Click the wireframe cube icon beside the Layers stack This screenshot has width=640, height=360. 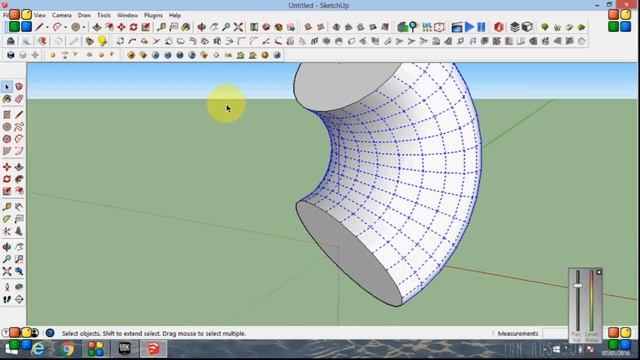click(x=527, y=27)
